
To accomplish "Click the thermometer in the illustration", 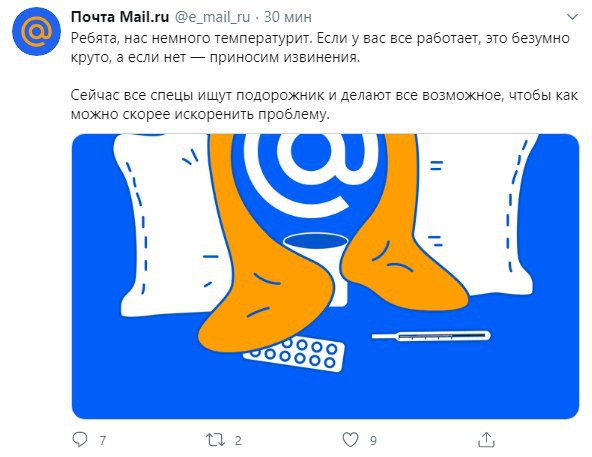I will 431,336.
